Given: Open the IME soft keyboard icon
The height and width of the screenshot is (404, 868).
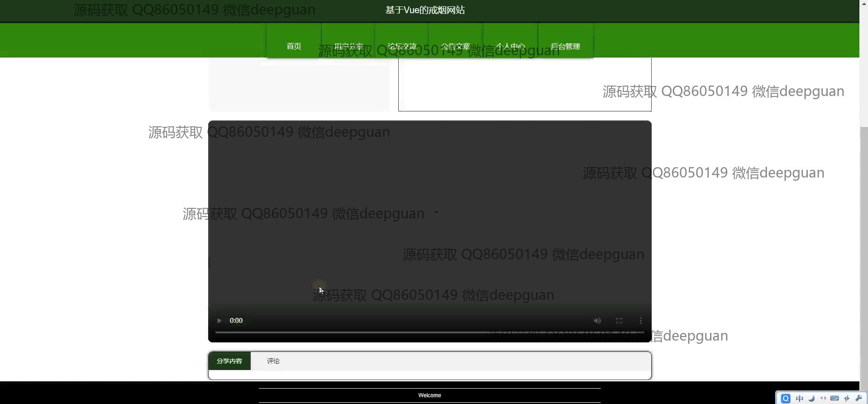Looking at the screenshot, I should tap(835, 399).
